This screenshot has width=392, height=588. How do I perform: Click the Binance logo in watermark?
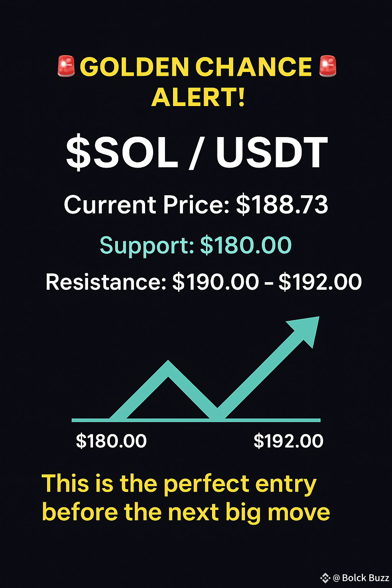[325, 578]
